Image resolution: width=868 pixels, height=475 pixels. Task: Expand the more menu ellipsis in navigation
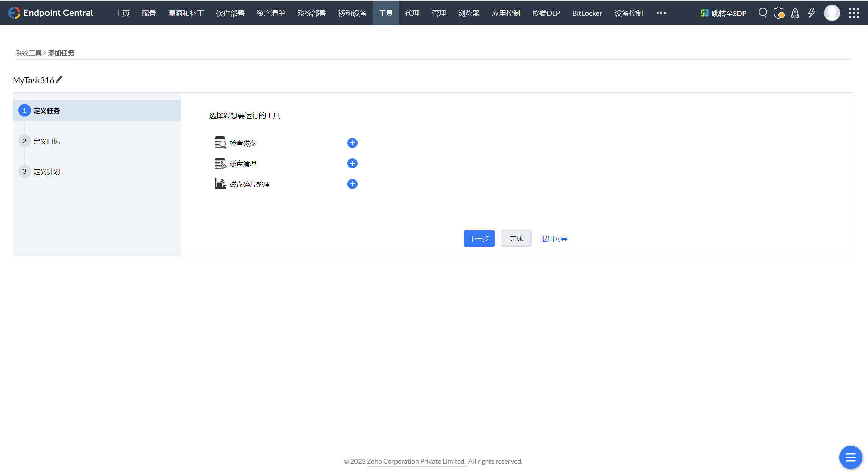pyautogui.click(x=661, y=13)
